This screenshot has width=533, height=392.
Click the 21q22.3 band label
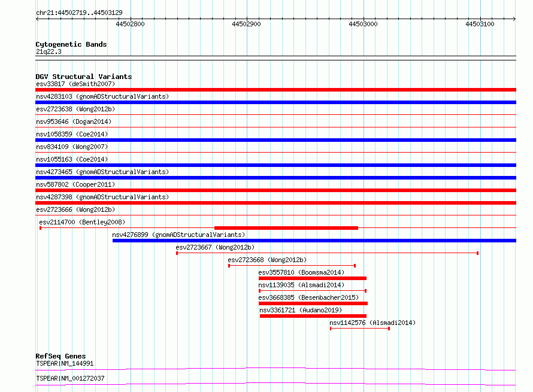49,51
